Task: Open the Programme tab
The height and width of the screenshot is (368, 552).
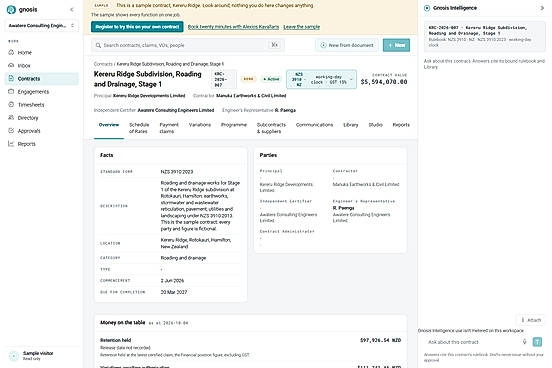Action: click(x=234, y=125)
